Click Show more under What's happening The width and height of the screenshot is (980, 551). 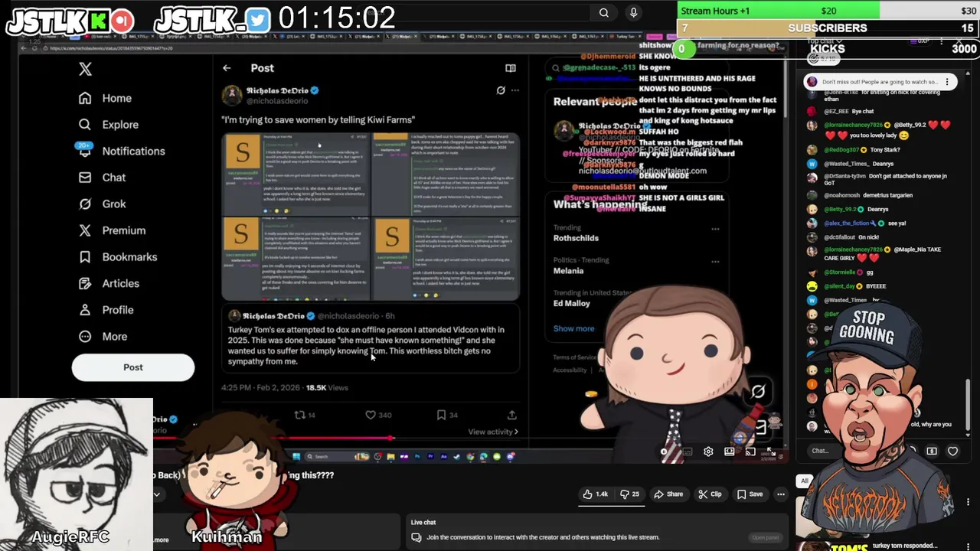[573, 329]
